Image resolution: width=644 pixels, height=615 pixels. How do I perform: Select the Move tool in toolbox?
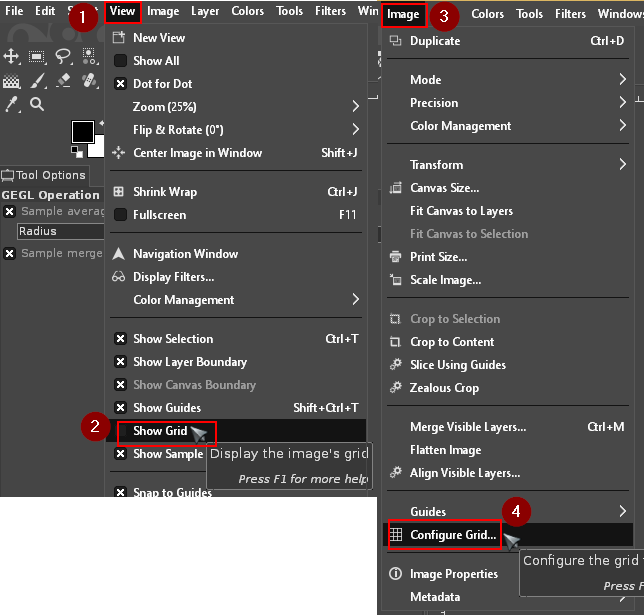[x=12, y=57]
